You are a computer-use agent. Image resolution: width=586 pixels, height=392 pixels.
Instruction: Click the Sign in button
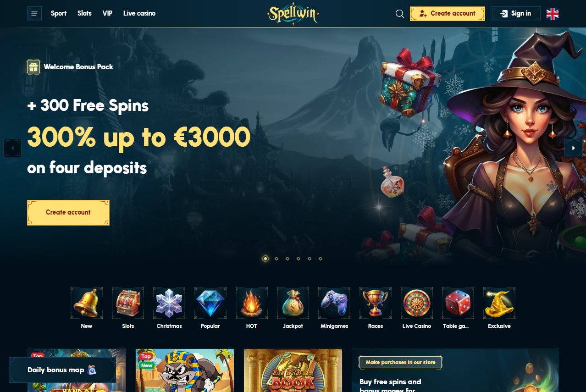pos(515,14)
